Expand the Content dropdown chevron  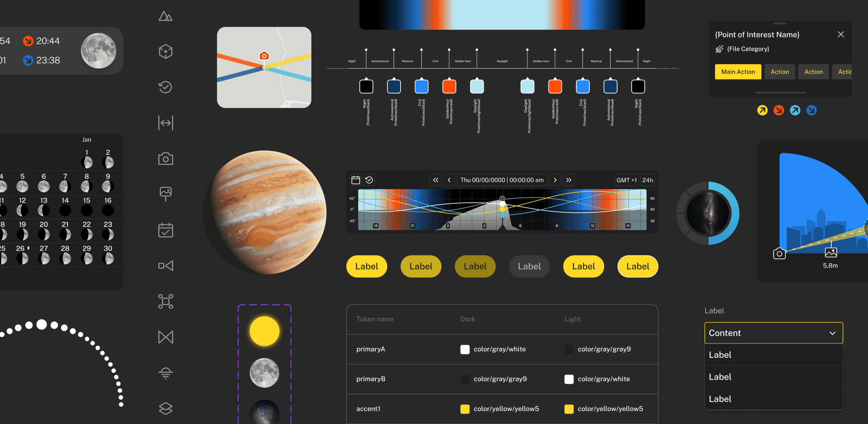pos(833,333)
